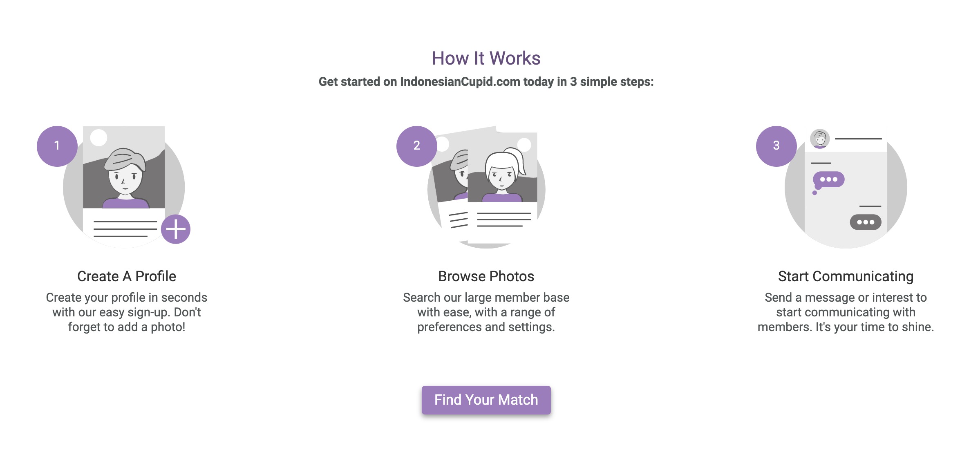This screenshot has height=457, width=980.
Task: Click the purple step 2 circle
Action: coord(416,146)
